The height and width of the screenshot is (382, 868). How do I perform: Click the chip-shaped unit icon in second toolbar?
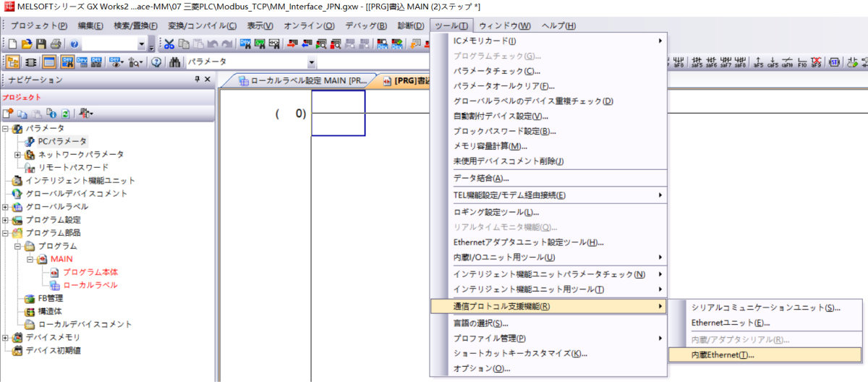(x=31, y=62)
